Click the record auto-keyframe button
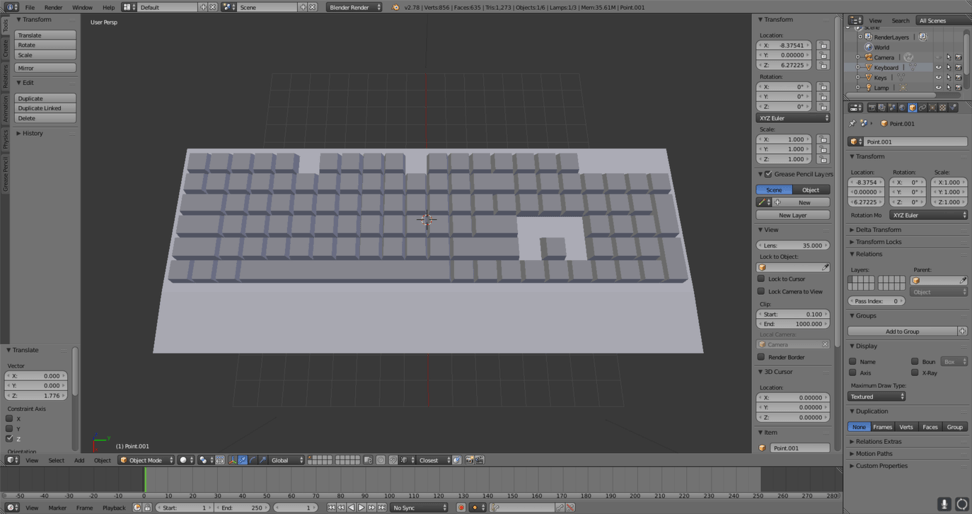Image resolution: width=972 pixels, height=514 pixels. [461, 508]
